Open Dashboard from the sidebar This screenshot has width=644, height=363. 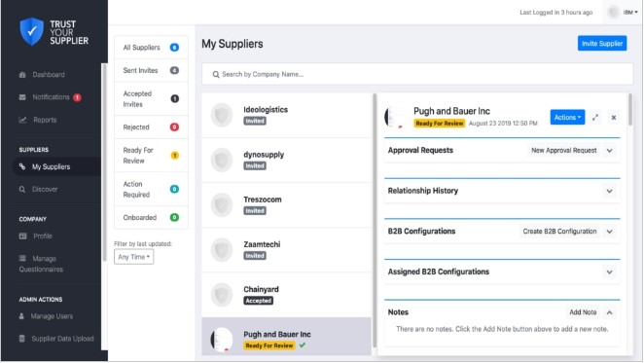[49, 74]
